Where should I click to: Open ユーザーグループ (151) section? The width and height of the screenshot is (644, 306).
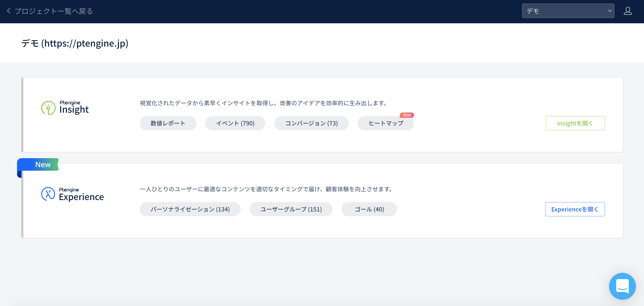pos(291,209)
